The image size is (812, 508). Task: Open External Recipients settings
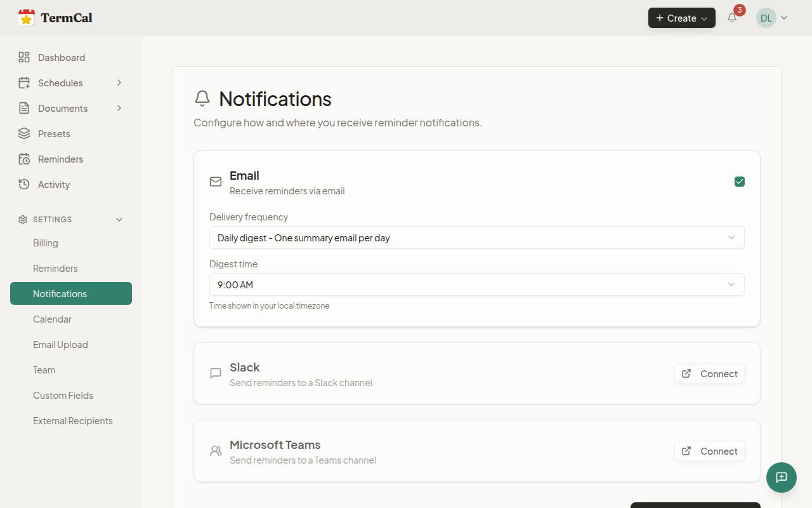pos(73,421)
